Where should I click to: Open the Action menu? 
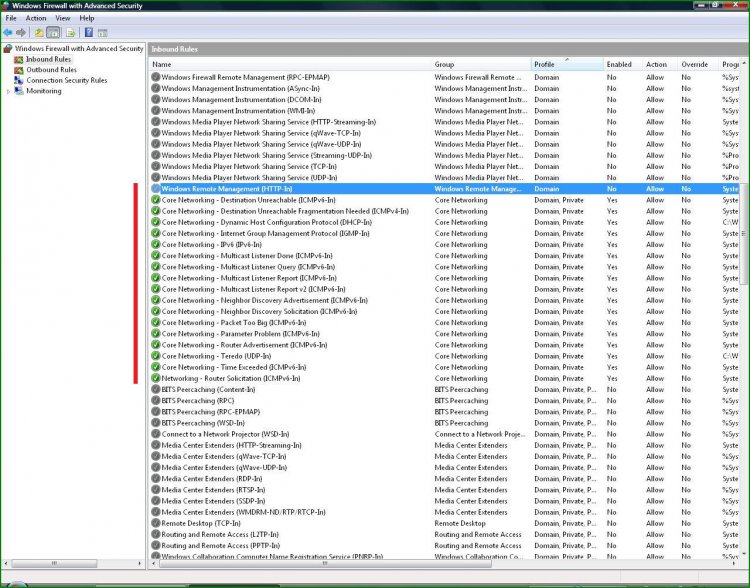(36, 18)
